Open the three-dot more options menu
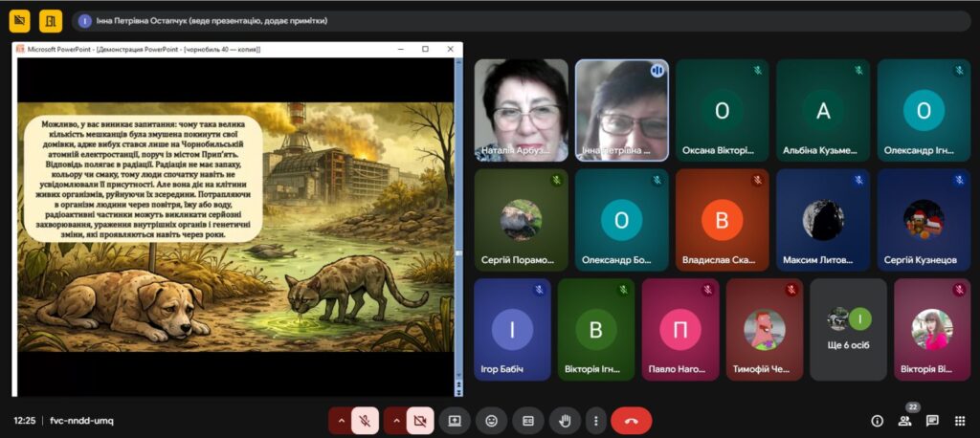Viewport: 980px width, 438px height. point(596,421)
